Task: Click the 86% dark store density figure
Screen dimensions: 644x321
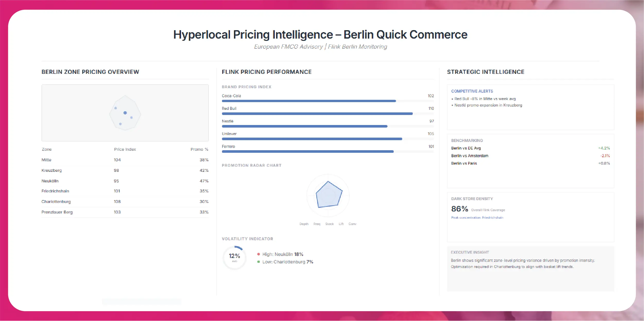Action: click(459, 209)
